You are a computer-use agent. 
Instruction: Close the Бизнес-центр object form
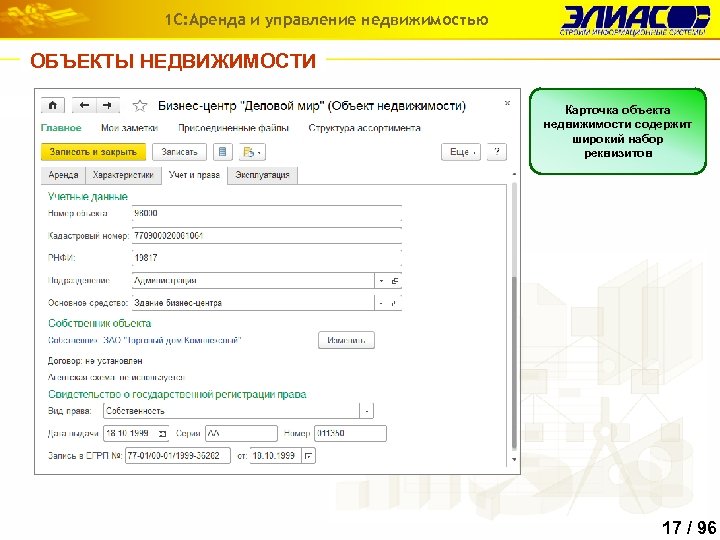(507, 103)
